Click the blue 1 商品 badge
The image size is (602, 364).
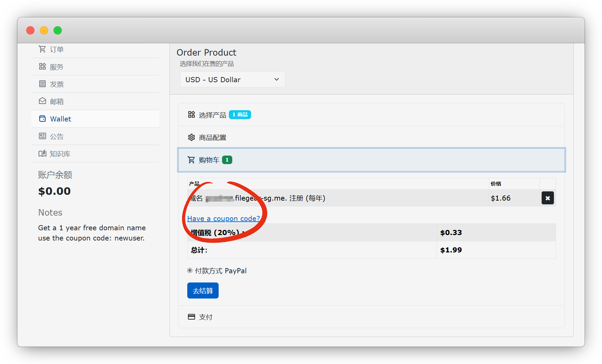click(x=240, y=115)
